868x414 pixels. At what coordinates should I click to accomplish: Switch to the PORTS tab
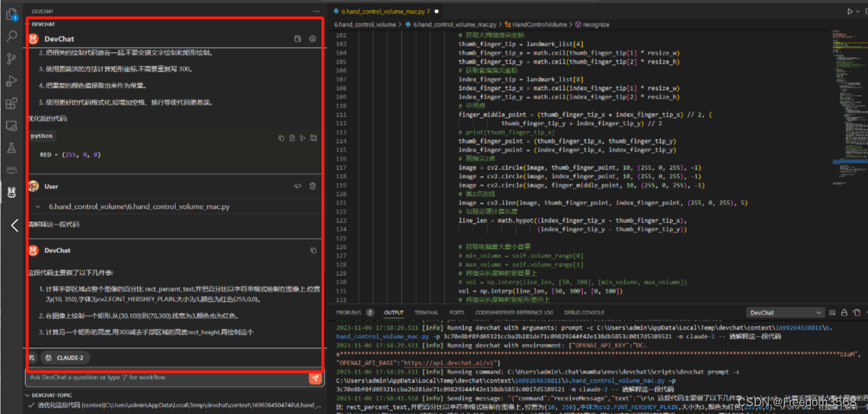[457, 312]
